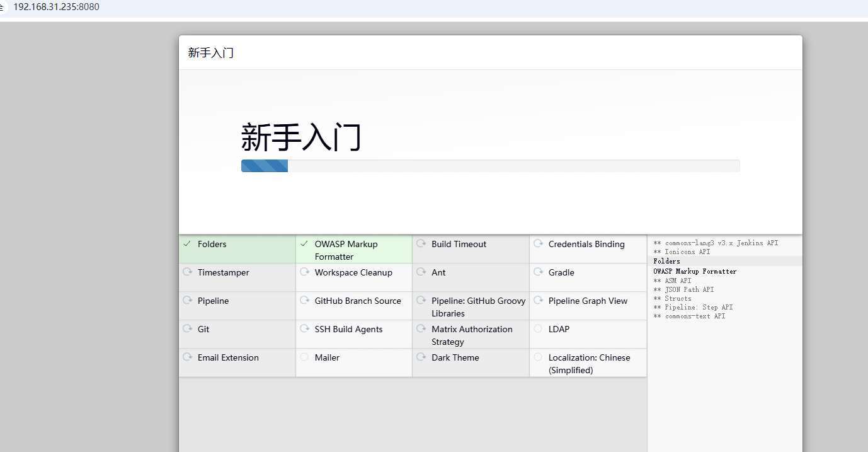Click the bold Folders entry in the log panel

[666, 261]
